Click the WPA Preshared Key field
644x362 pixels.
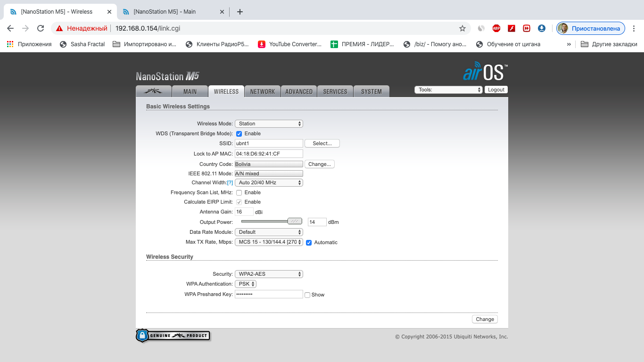click(x=269, y=294)
